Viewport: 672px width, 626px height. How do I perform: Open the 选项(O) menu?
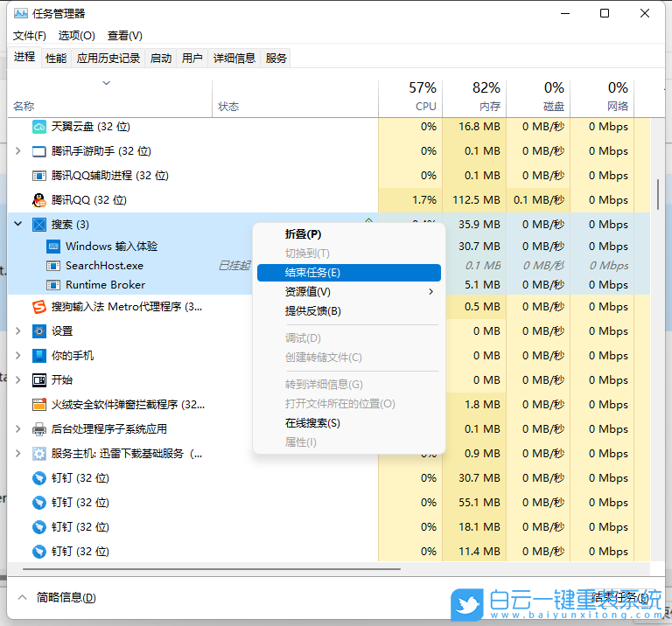pyautogui.click(x=77, y=36)
